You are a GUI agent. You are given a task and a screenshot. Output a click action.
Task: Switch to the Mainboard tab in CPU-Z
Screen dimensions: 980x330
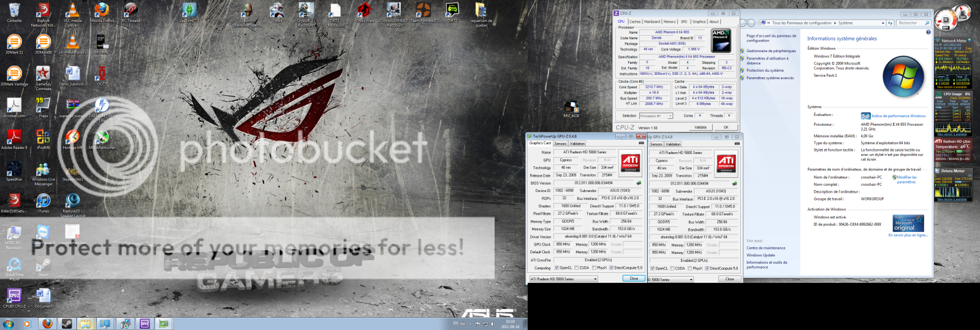pyautogui.click(x=651, y=21)
